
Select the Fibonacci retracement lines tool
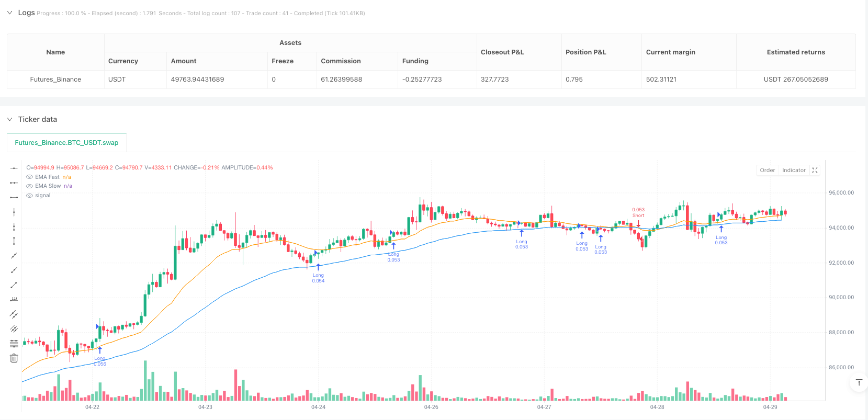pos(14,344)
